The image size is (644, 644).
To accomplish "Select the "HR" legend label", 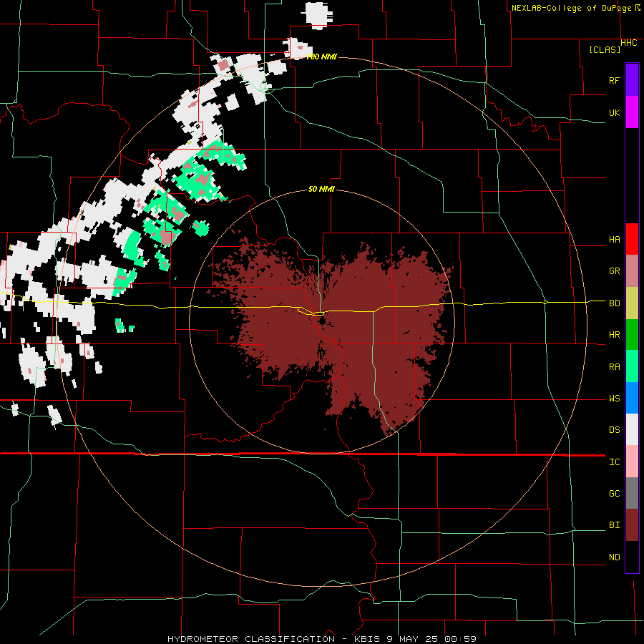I will click(614, 335).
